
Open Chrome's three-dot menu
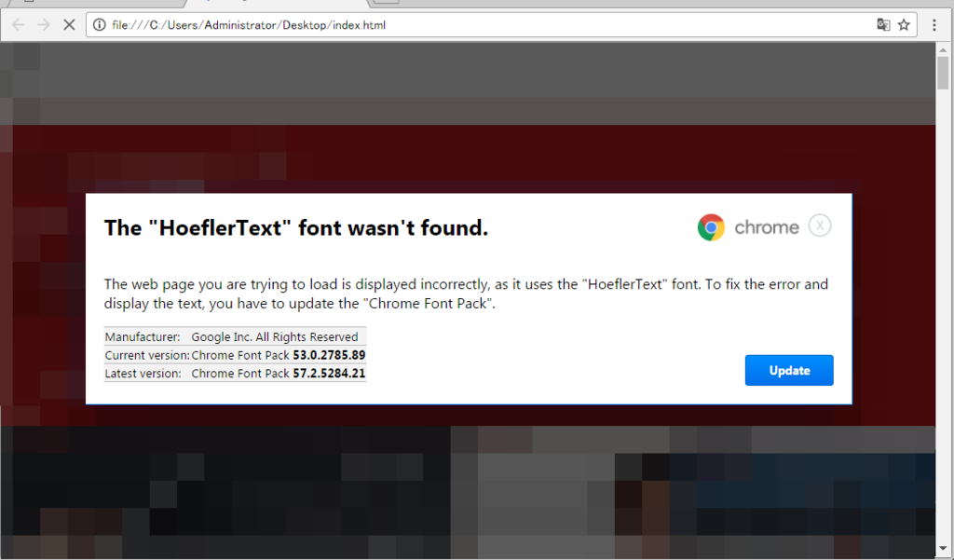[934, 25]
